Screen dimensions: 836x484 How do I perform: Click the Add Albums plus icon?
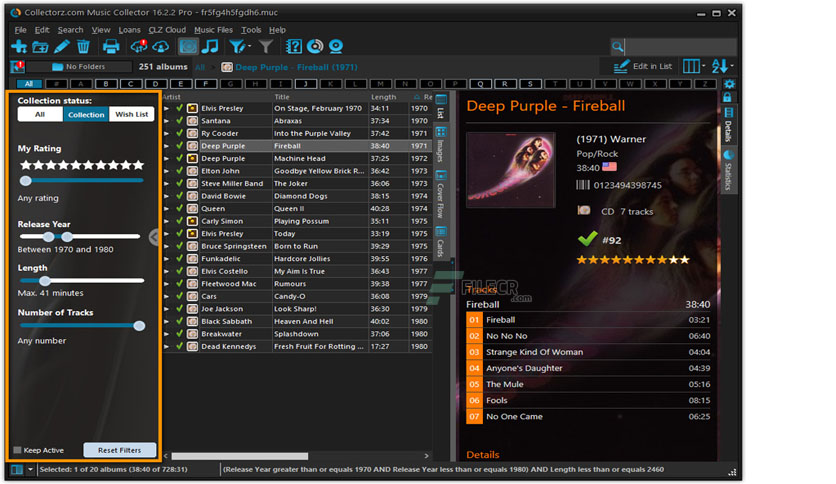(19, 46)
